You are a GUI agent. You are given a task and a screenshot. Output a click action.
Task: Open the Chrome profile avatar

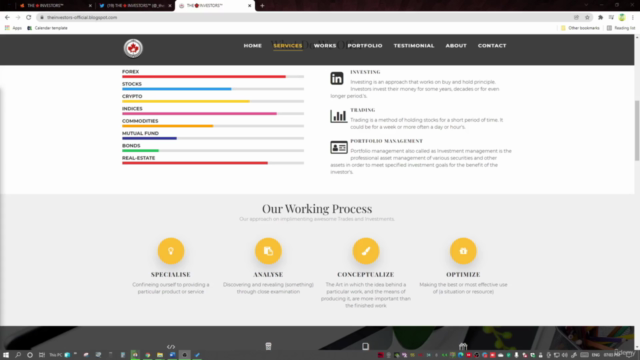[x=622, y=17]
